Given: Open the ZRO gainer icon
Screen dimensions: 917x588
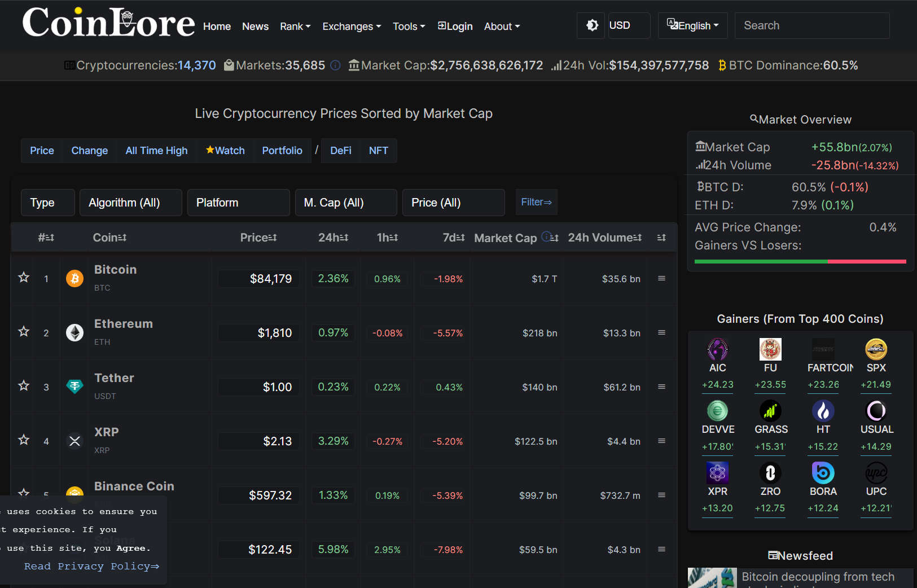Looking at the screenshot, I should click(x=770, y=473).
